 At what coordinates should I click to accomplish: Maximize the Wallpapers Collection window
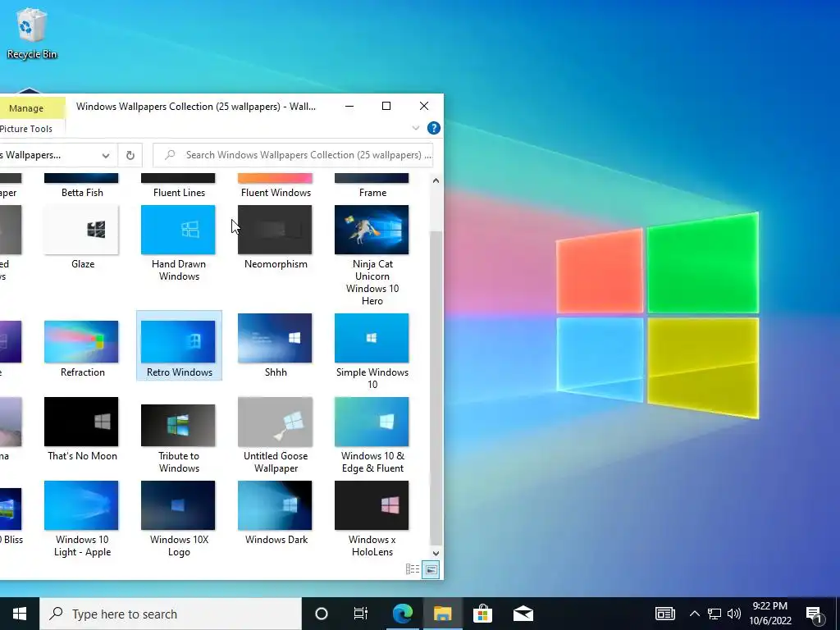pos(386,106)
